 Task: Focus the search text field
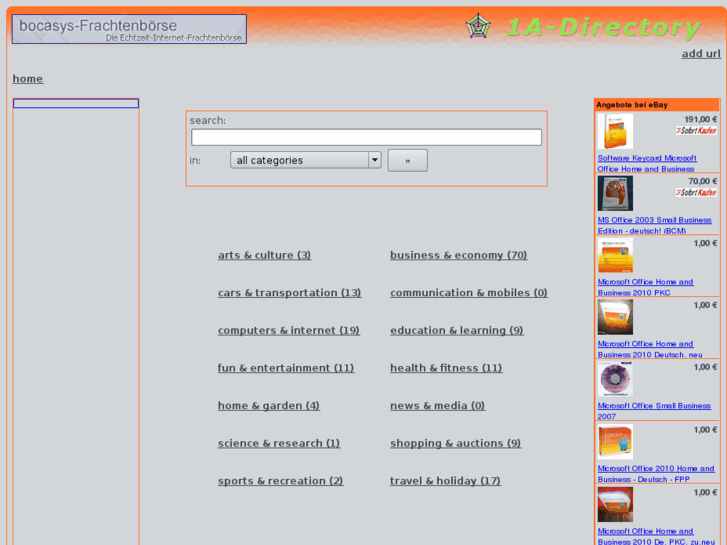pos(366,137)
